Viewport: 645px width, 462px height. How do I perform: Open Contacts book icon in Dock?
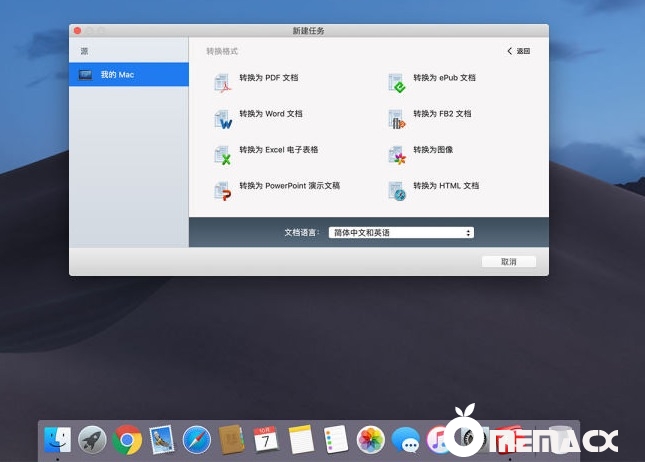231,440
